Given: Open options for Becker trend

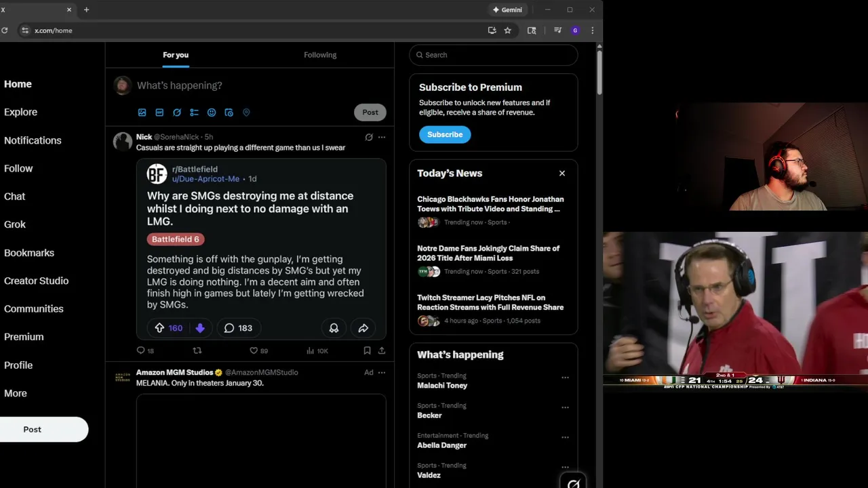Looking at the screenshot, I should coord(565,407).
